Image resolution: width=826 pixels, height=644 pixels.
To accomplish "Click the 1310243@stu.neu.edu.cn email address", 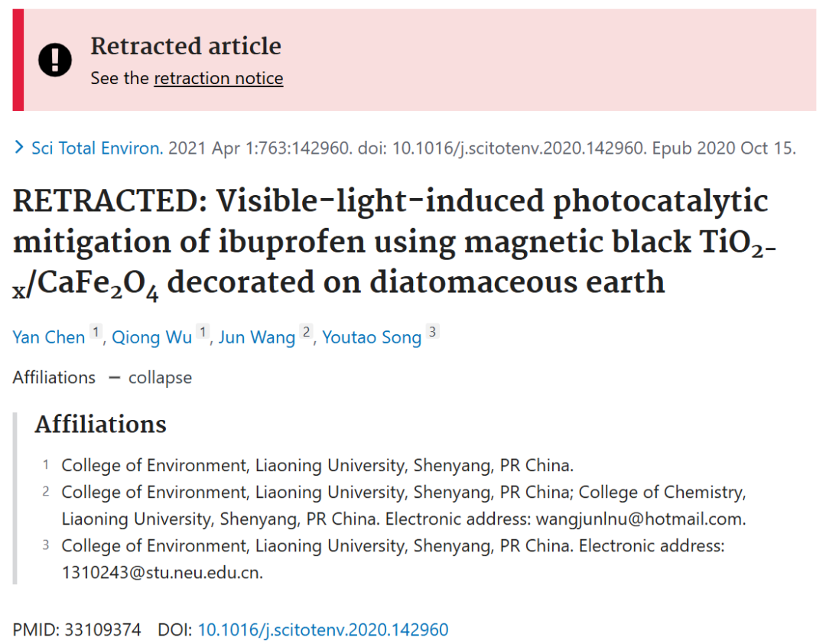I will click(x=162, y=573).
